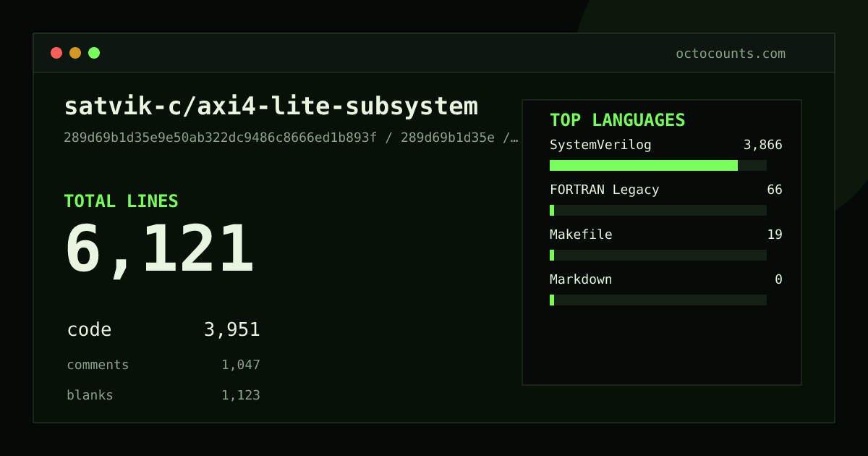The image size is (868, 456).
Task: Click the Makefile value 19
Action: (x=775, y=235)
